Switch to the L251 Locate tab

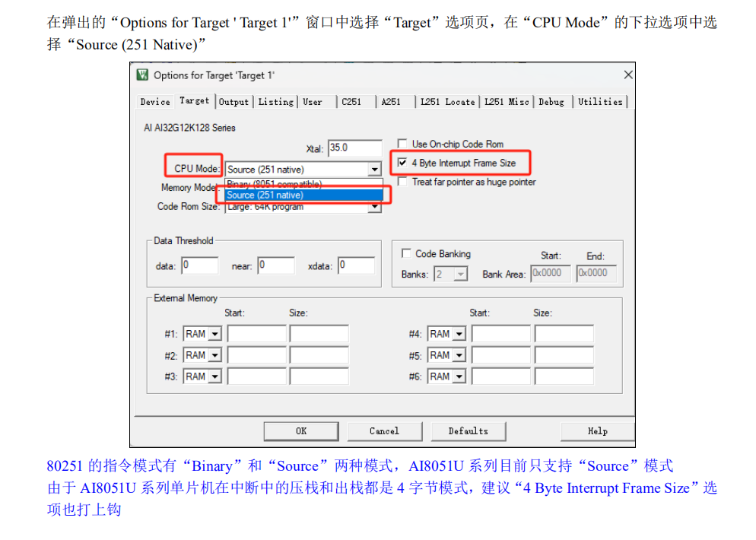pyautogui.click(x=447, y=102)
